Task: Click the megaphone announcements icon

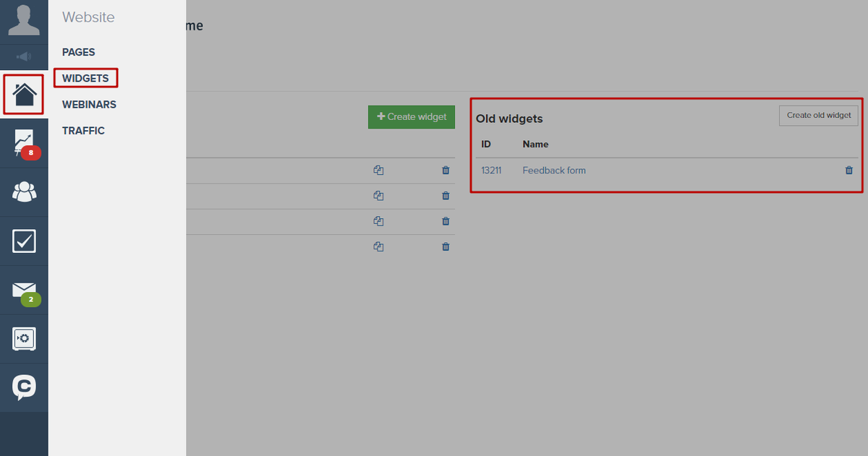Action: pos(24,57)
